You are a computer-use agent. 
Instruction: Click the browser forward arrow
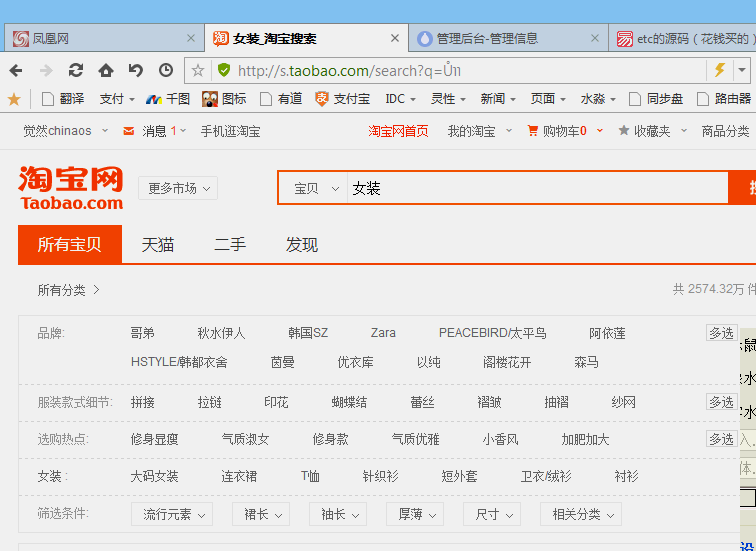point(46,71)
